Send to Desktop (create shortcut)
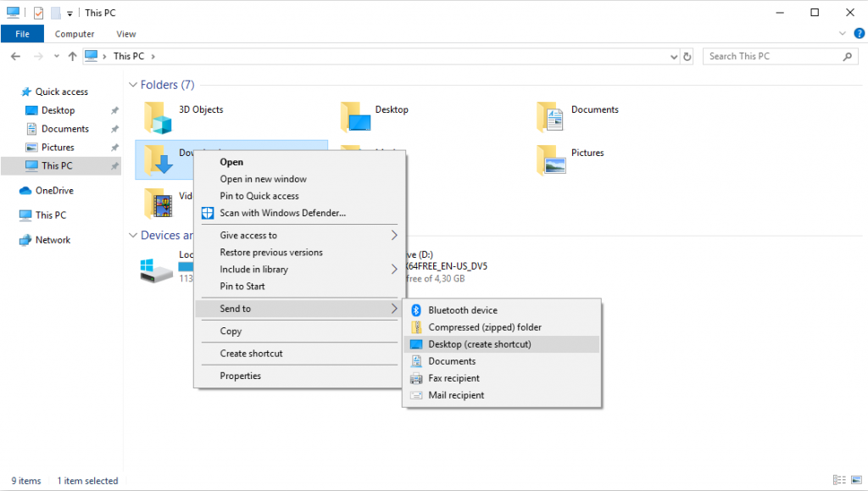This screenshot has width=868, height=491. coord(502,344)
